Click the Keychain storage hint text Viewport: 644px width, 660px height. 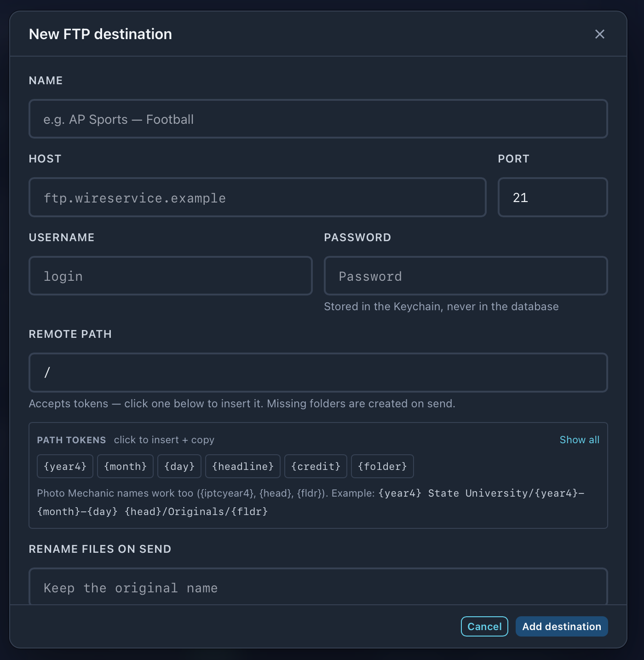(x=441, y=307)
